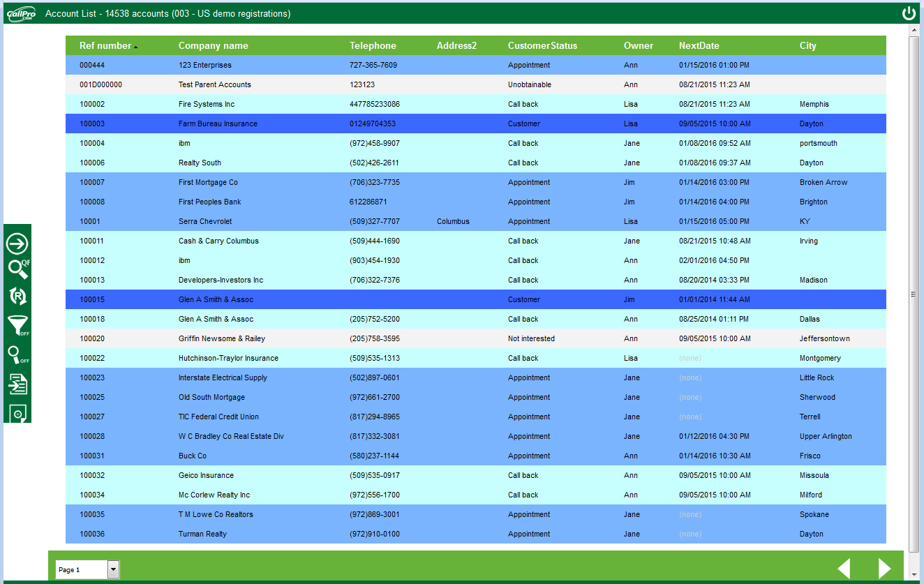Click the Jeffersontown city cell
The height and width of the screenshot is (584, 924).
click(x=825, y=338)
